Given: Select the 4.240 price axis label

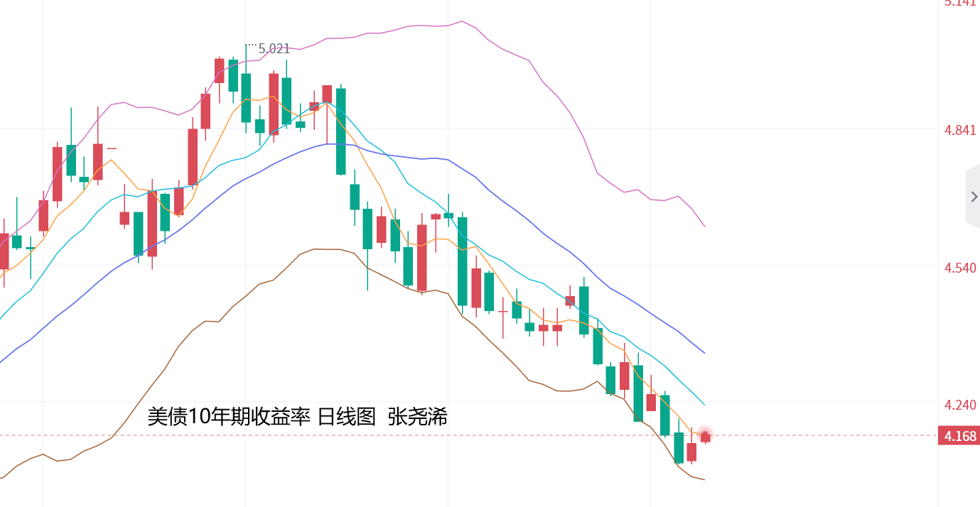Looking at the screenshot, I should 960,405.
